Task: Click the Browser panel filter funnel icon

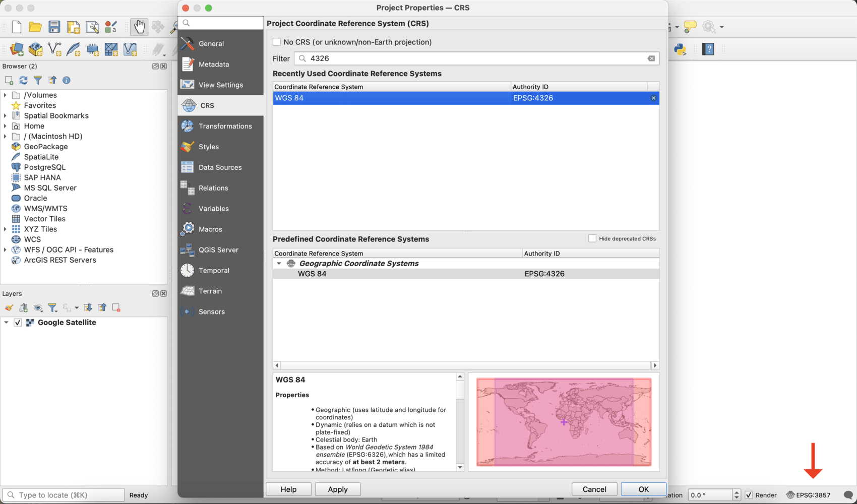Action: pyautogui.click(x=38, y=80)
